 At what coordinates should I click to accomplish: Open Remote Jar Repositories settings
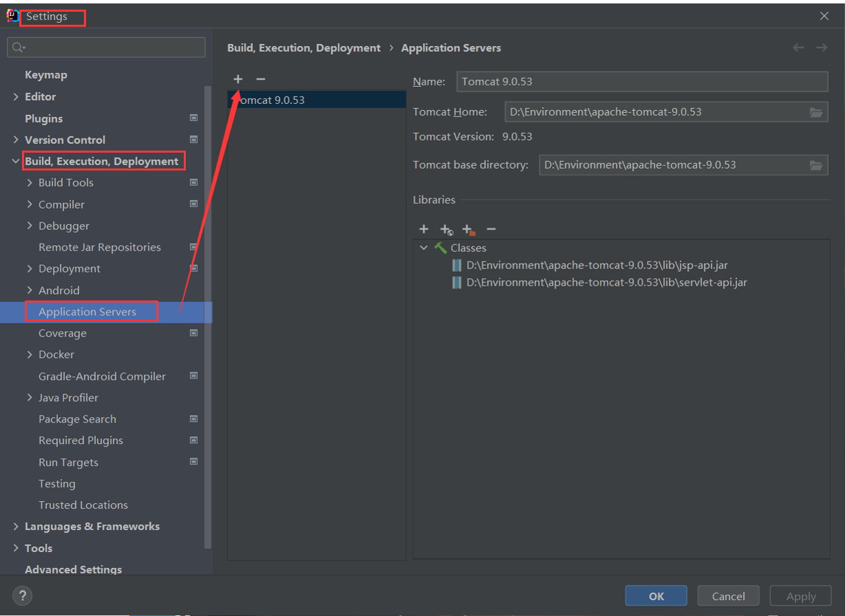coord(100,247)
